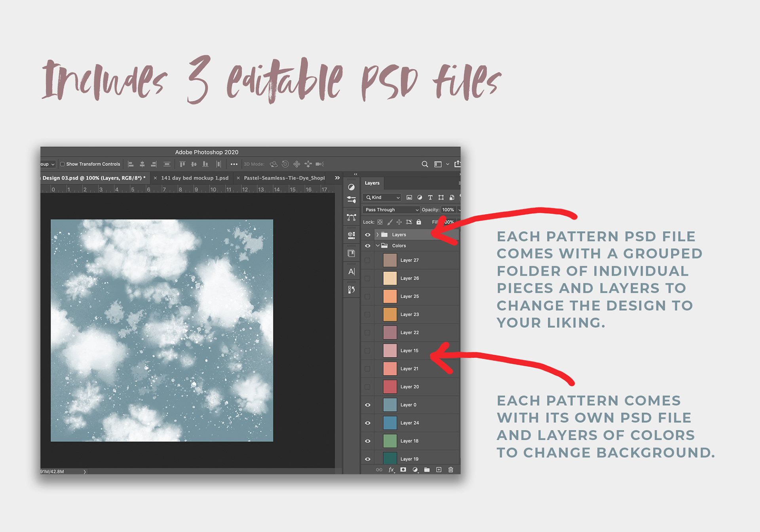Screen dimensions: 760x532
Task: Open the three-dots more align options
Action: [234, 164]
